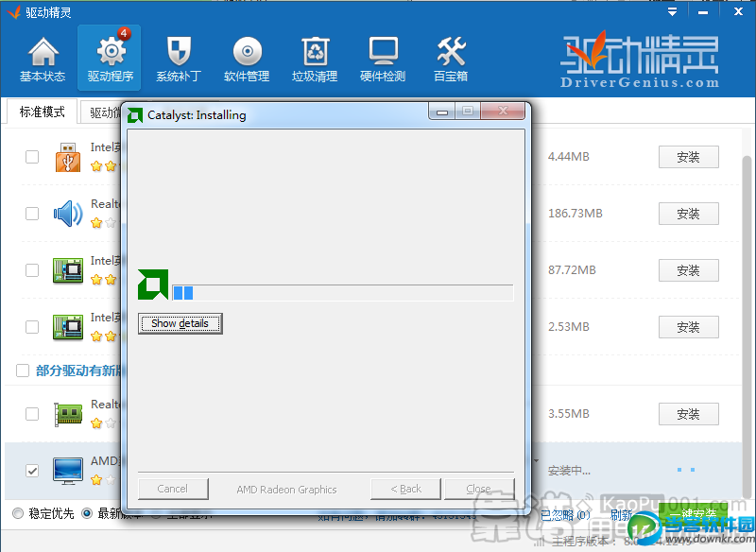756x552 pixels.
Task: Open the 软件管理 disc icon
Action: pos(248,51)
